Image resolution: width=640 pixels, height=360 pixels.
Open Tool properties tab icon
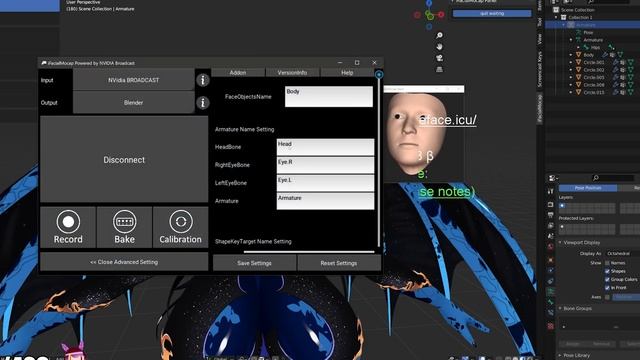(x=551, y=191)
